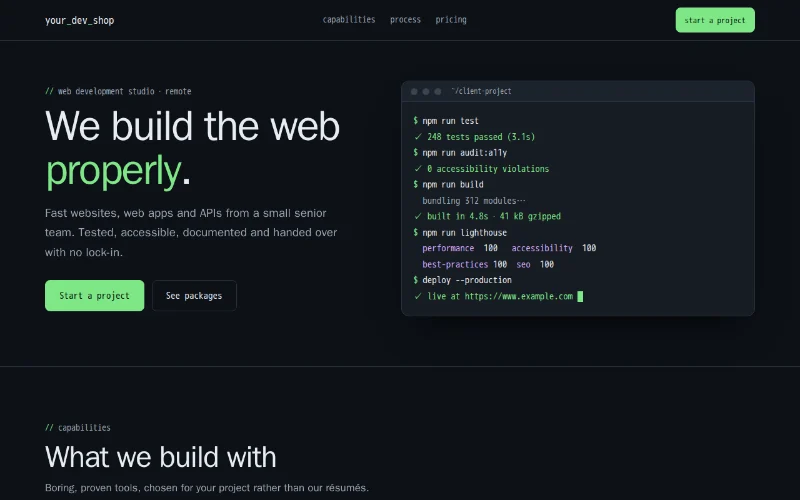This screenshot has width=800, height=500.
Task: Click the 'npm run lighthouse' command
Action: 464,233
